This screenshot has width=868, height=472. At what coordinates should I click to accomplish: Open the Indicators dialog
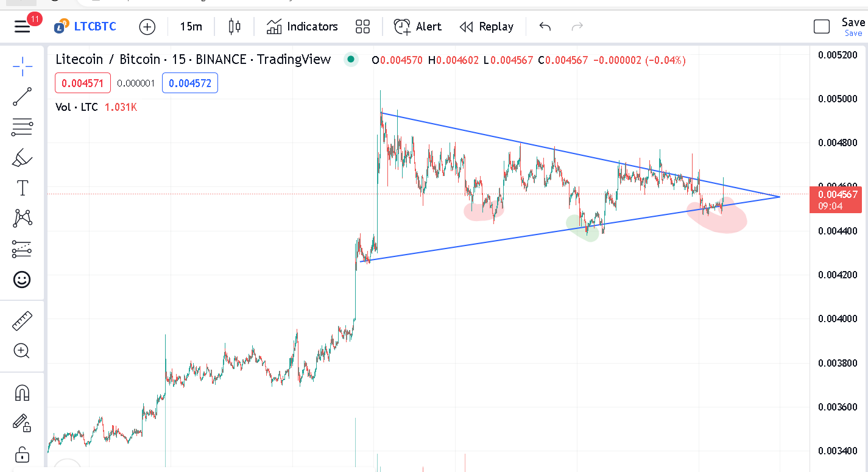click(302, 26)
